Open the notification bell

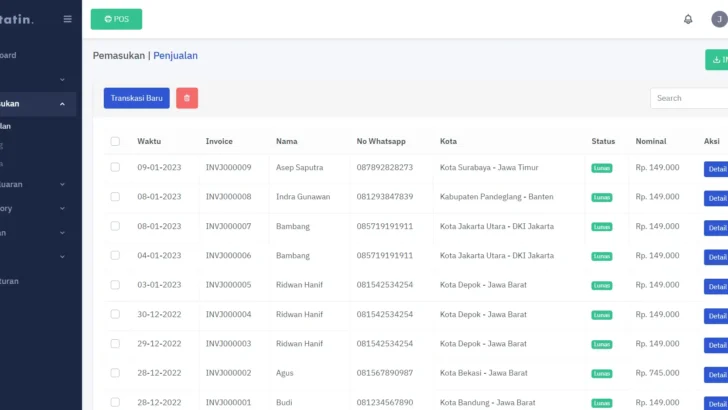pos(688,19)
